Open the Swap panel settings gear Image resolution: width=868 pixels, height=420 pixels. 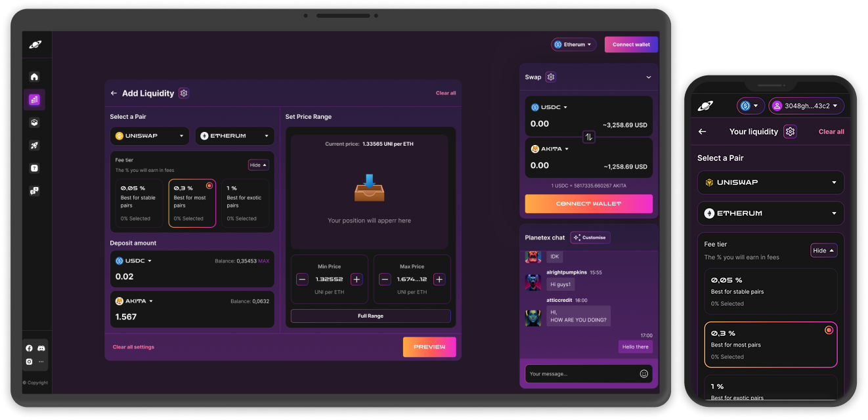click(x=551, y=77)
